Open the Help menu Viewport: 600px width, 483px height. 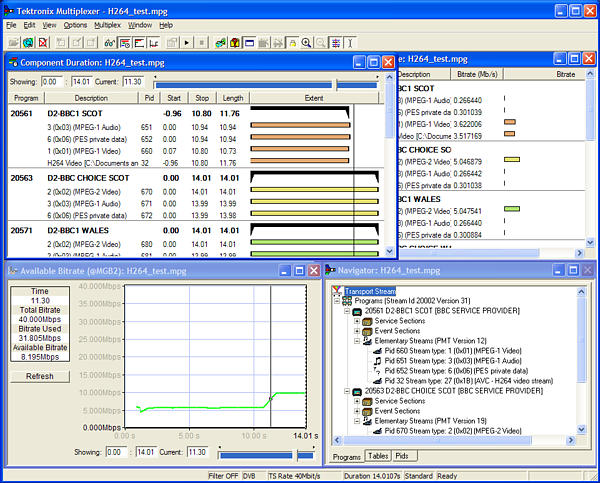[166, 25]
